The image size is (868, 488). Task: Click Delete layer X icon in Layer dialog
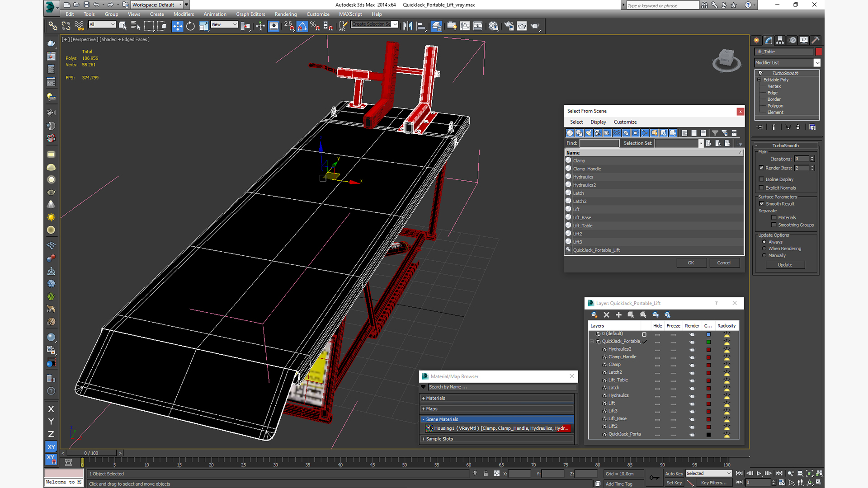click(606, 315)
